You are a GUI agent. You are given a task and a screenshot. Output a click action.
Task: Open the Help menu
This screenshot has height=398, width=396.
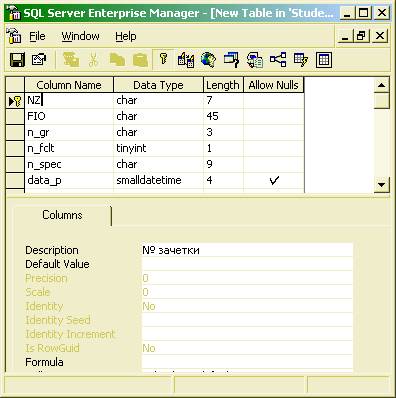[126, 36]
